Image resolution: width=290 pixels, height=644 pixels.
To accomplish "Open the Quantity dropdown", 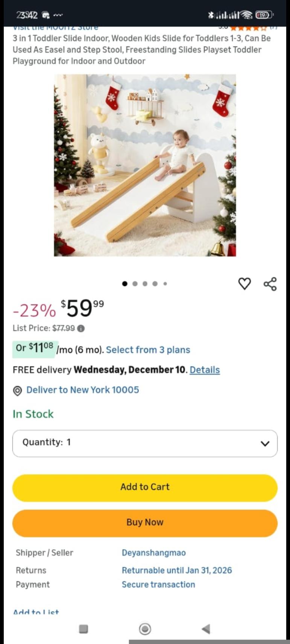I will point(145,443).
